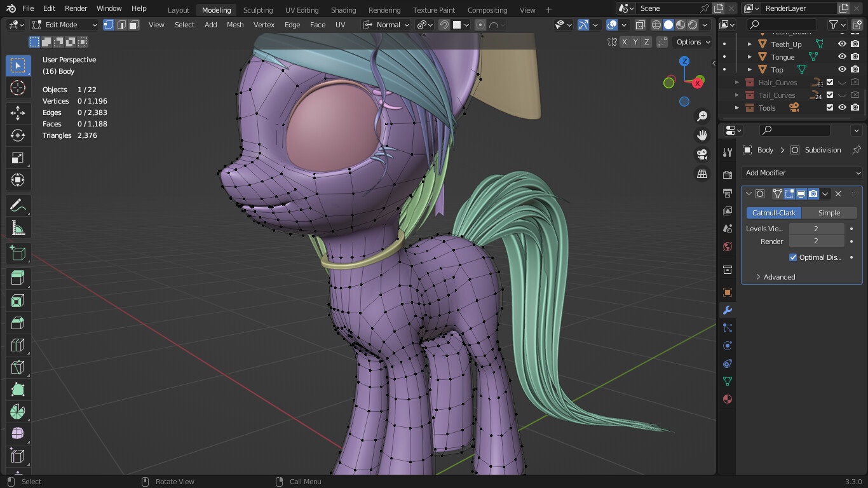Switch to the Sculpting workspace tab
This screenshot has height=488, width=868.
(257, 10)
